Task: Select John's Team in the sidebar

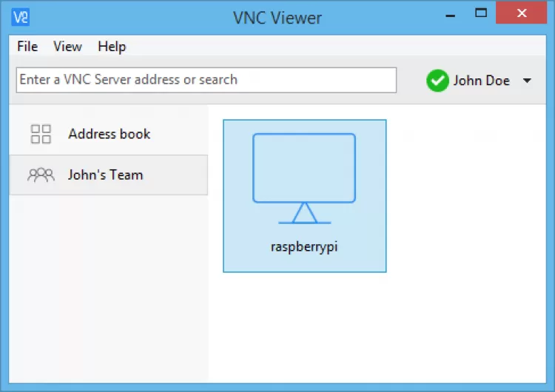Action: [x=109, y=175]
